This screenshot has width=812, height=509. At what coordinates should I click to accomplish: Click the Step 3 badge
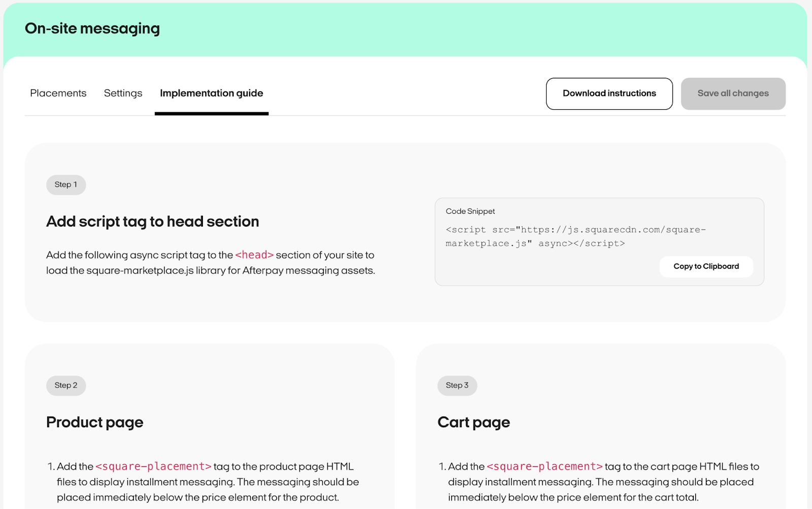point(457,386)
